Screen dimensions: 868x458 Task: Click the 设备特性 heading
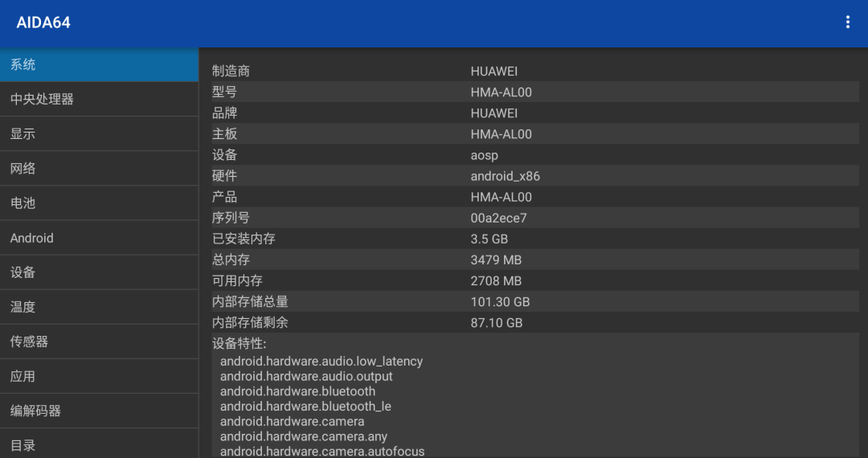pyautogui.click(x=240, y=344)
